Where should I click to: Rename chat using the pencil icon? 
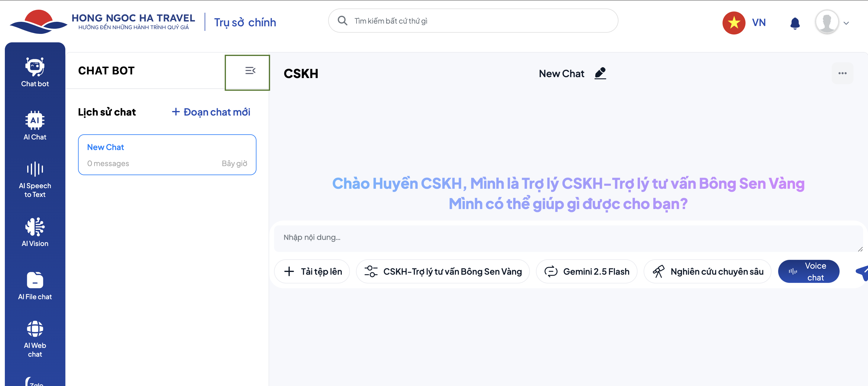pos(600,73)
